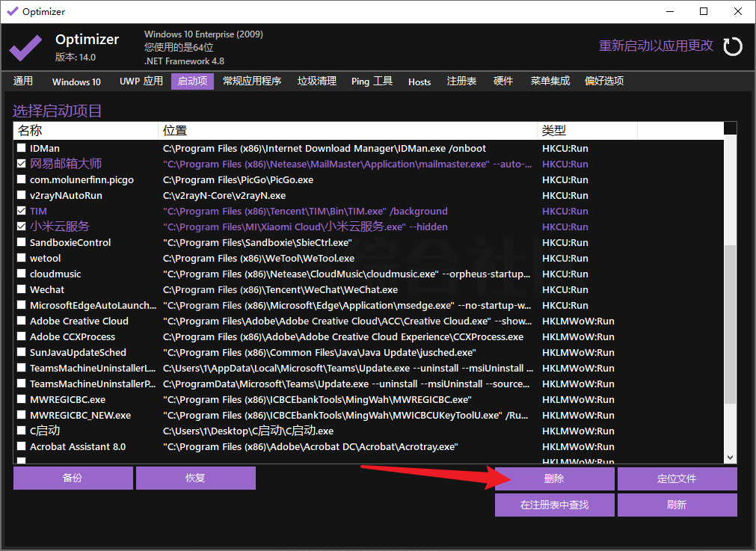Image resolution: width=756 pixels, height=551 pixels.
Task: Check the C启动 checkbox
Action: click(x=21, y=431)
